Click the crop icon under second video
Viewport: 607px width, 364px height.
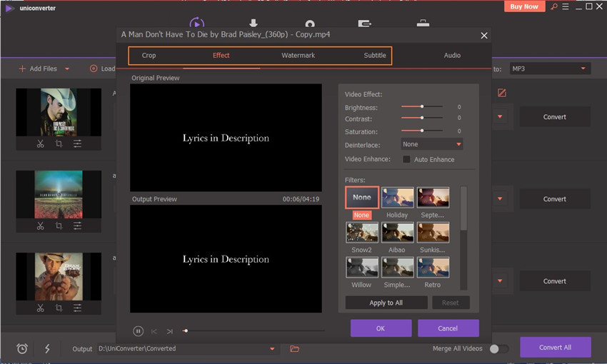coord(59,226)
